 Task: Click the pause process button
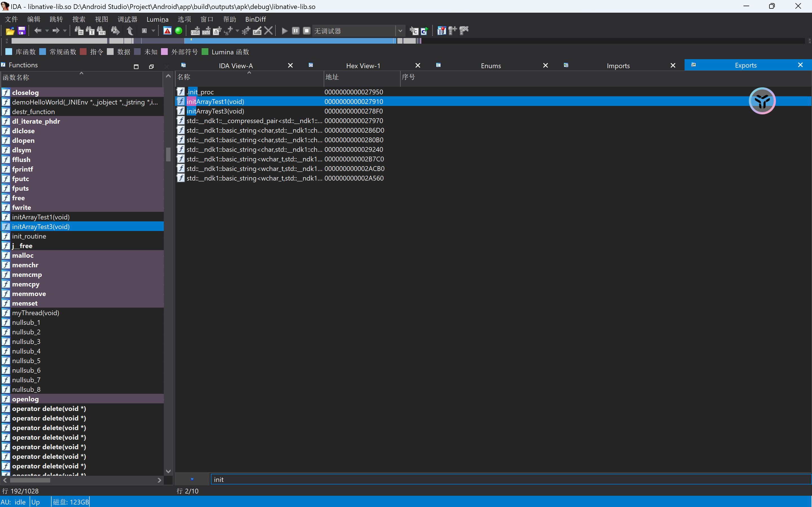point(295,31)
